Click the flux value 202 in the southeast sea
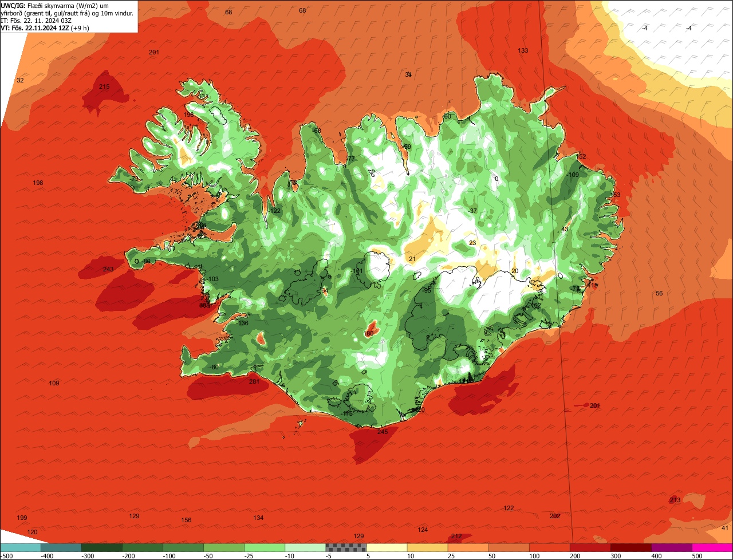 coord(554,516)
